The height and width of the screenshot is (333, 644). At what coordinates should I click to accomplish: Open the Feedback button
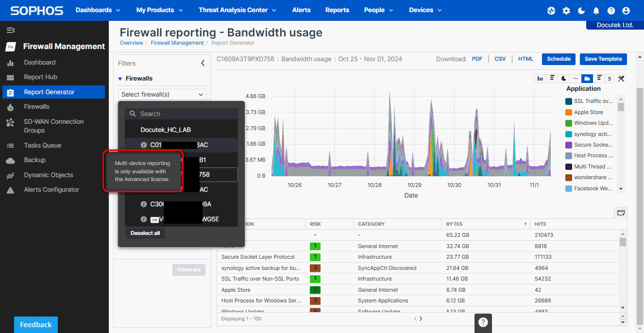click(x=36, y=325)
